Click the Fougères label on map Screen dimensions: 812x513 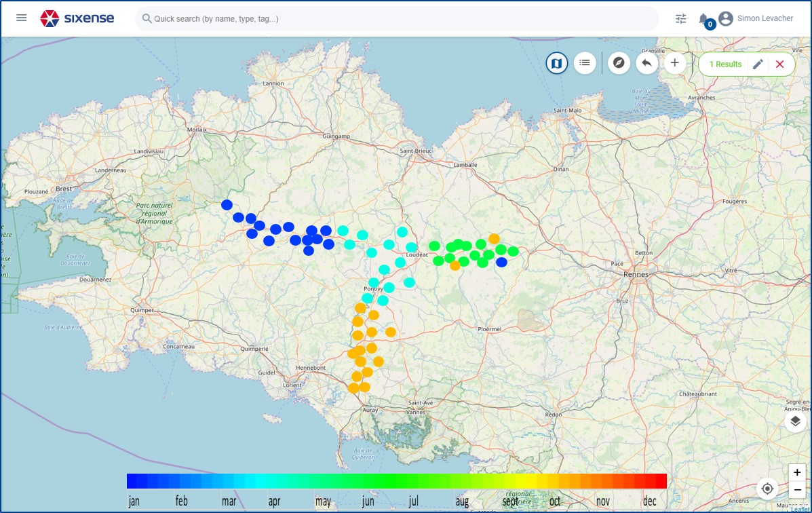734,201
